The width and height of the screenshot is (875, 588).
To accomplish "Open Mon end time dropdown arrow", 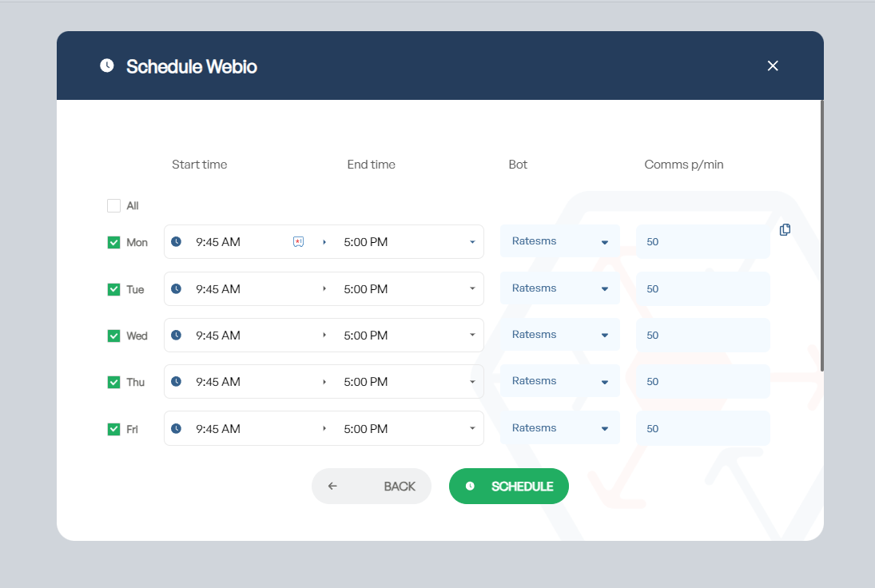I will coord(472,242).
